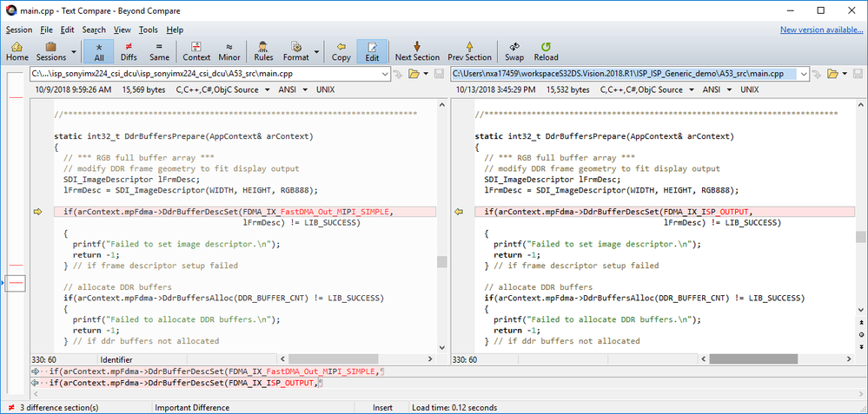868x414 pixels.
Task: Jump to Next Section
Action: pos(417,51)
